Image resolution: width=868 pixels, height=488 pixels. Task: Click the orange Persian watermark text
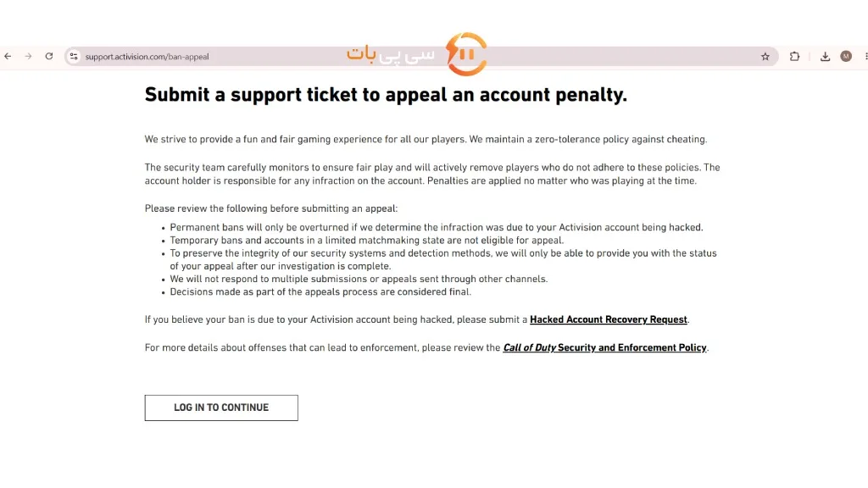coord(390,54)
